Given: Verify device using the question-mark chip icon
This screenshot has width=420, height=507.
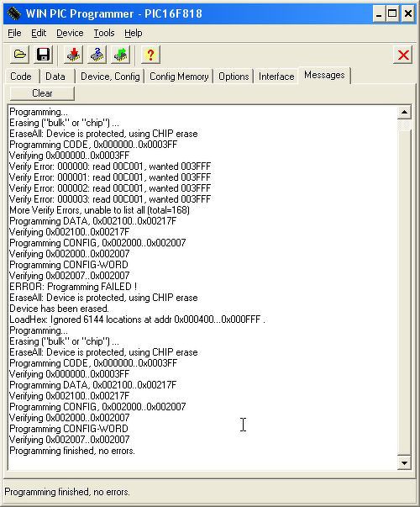Looking at the screenshot, I should [x=97, y=55].
